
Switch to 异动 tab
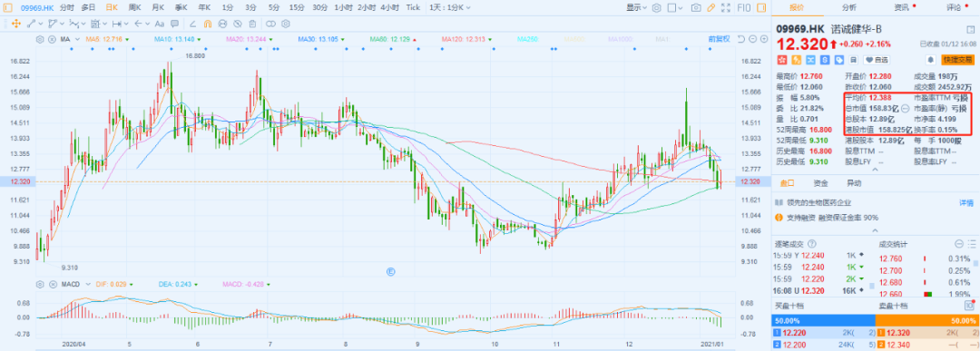[854, 183]
